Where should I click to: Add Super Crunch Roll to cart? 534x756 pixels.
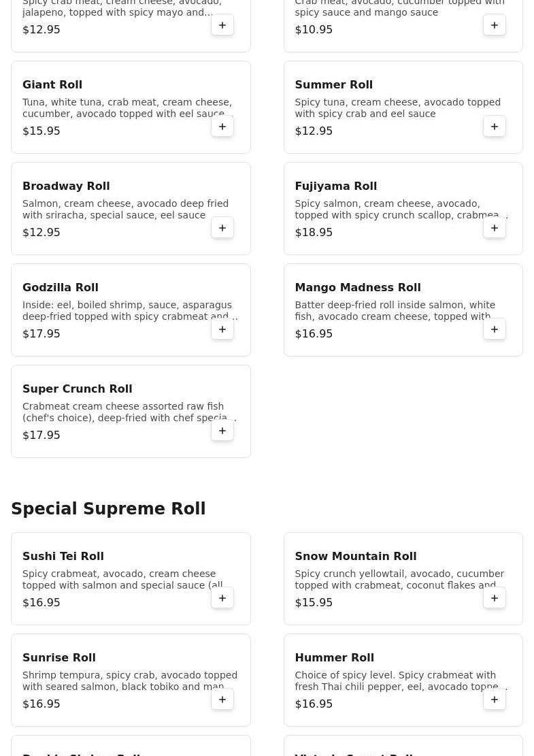222,431
